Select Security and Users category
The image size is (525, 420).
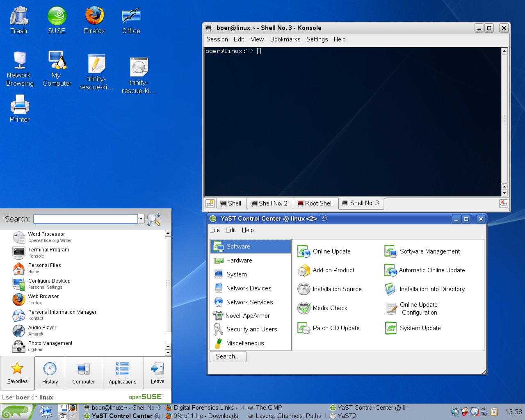(251, 329)
